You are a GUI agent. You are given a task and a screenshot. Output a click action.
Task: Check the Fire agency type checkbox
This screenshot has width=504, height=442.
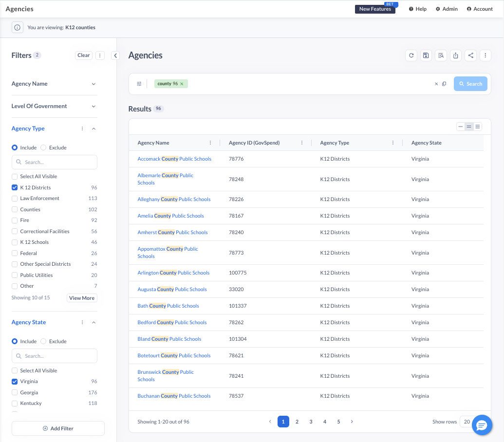click(15, 221)
